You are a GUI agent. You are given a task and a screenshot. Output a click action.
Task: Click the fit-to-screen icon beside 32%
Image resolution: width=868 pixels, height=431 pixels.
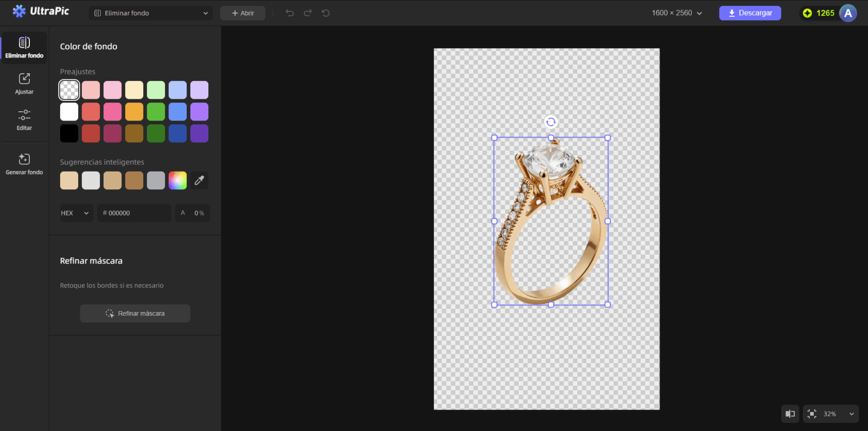tap(812, 414)
